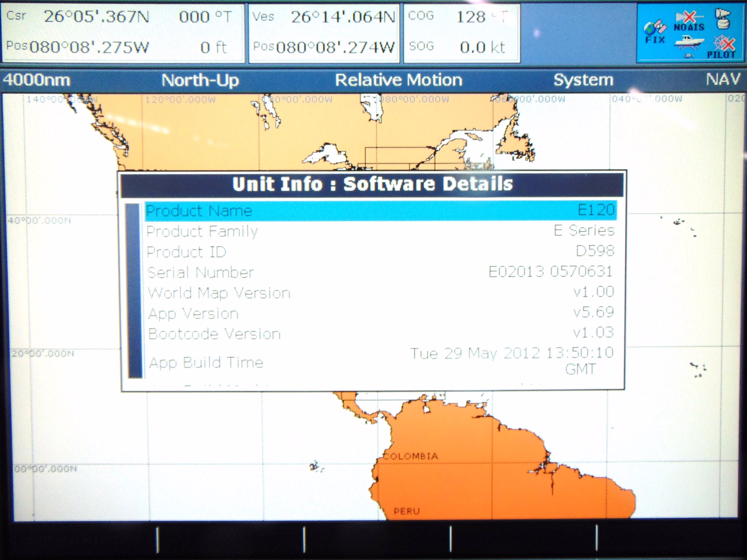This screenshot has width=747, height=560.
Task: Select the Product Family row
Action: [380, 231]
